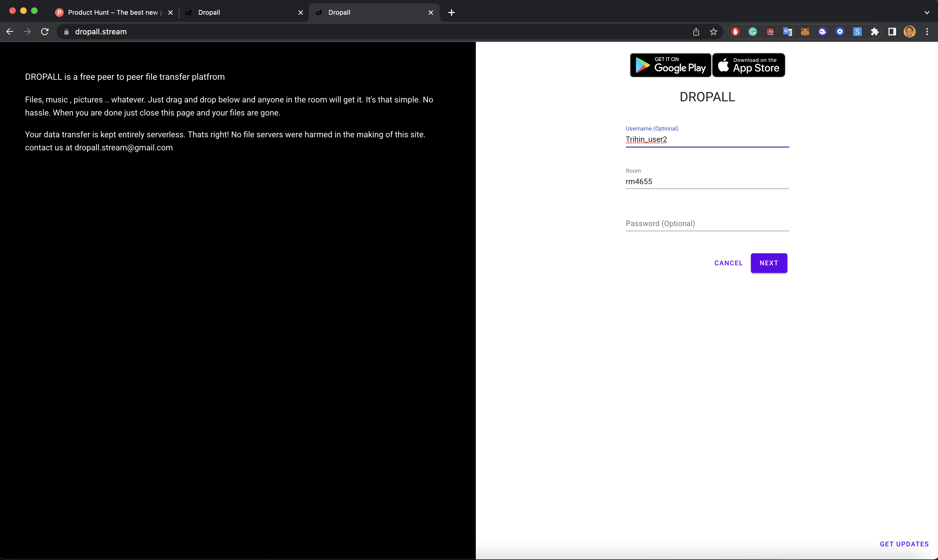Click the macOS green fullscreen button

point(34,11)
